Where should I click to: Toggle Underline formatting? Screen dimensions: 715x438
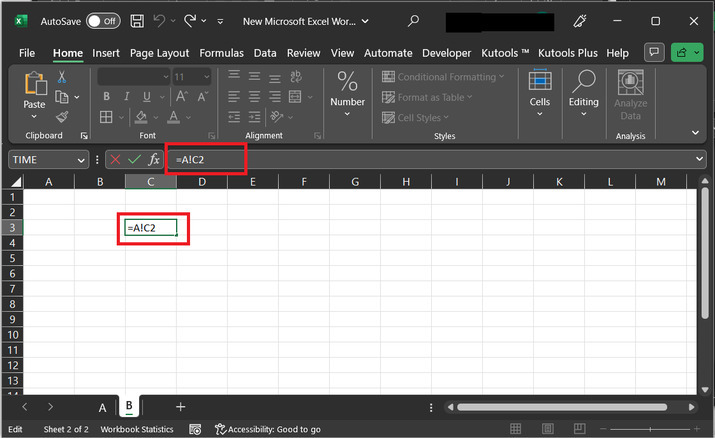[x=146, y=96]
